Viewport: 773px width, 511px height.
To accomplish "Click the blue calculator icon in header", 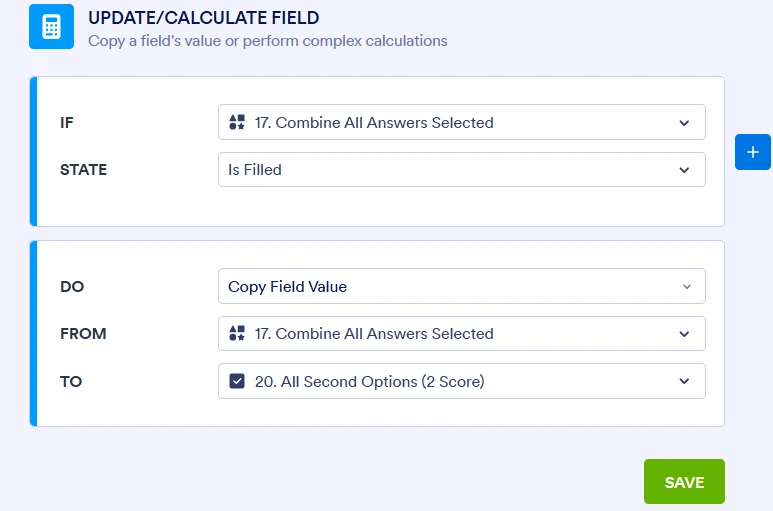I will (51, 27).
